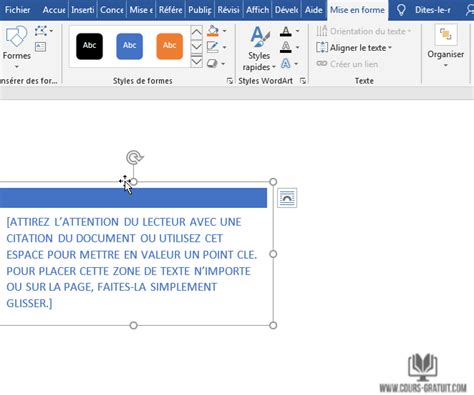Click Orientation du texte option
This screenshot has width=474, height=395.
[x=363, y=31]
